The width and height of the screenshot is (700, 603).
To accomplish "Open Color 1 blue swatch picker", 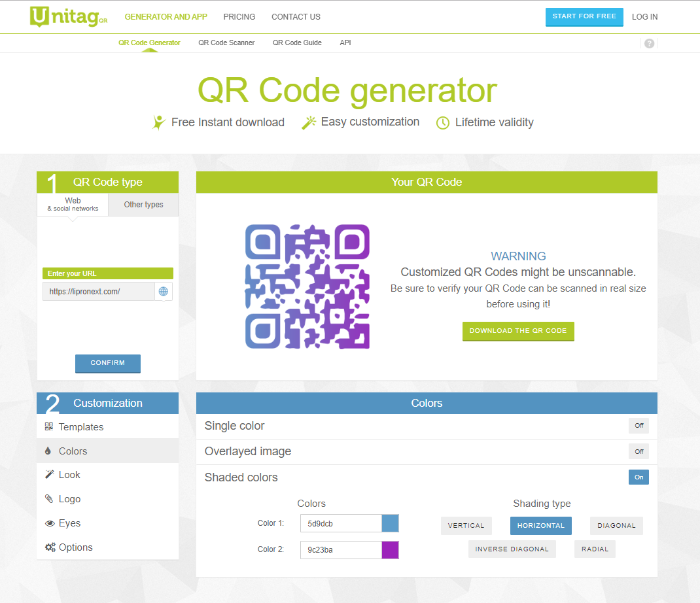I will pos(390,523).
